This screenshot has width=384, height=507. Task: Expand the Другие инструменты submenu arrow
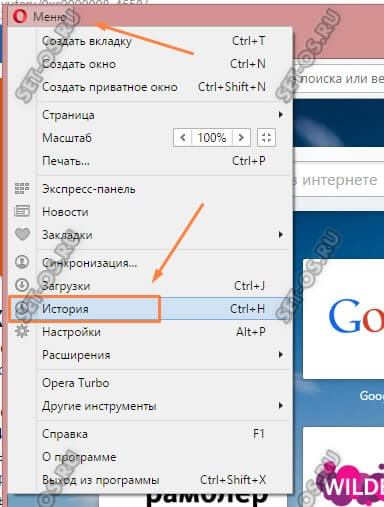[x=281, y=406]
